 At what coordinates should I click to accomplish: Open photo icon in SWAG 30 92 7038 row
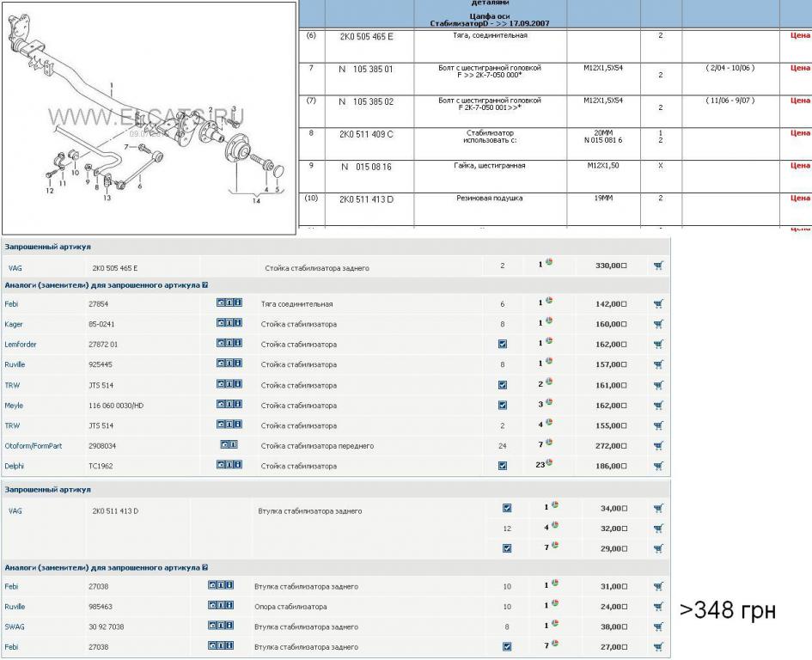(212, 626)
